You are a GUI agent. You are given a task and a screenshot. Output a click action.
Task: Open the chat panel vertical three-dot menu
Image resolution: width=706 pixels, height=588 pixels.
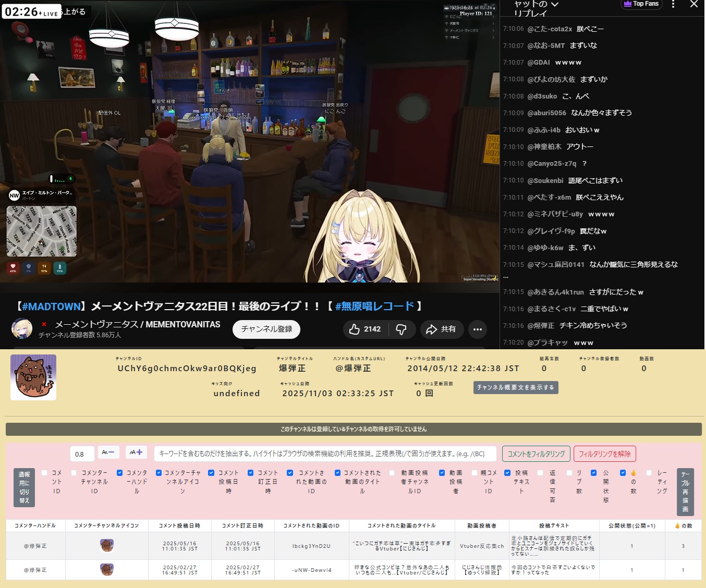(x=673, y=5)
